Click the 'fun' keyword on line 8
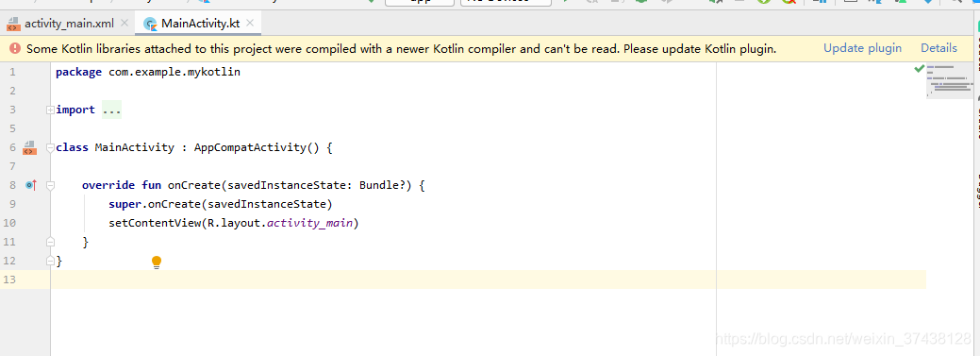Image resolution: width=980 pixels, height=356 pixels. (x=151, y=185)
